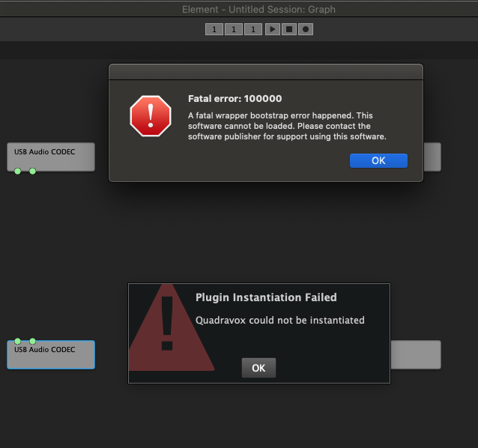
Task: Click the transport Play button
Action: tap(273, 29)
